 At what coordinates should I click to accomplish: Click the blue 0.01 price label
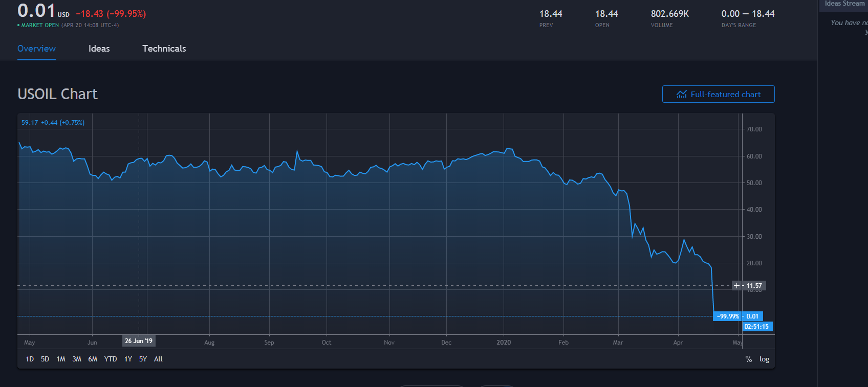coord(752,316)
